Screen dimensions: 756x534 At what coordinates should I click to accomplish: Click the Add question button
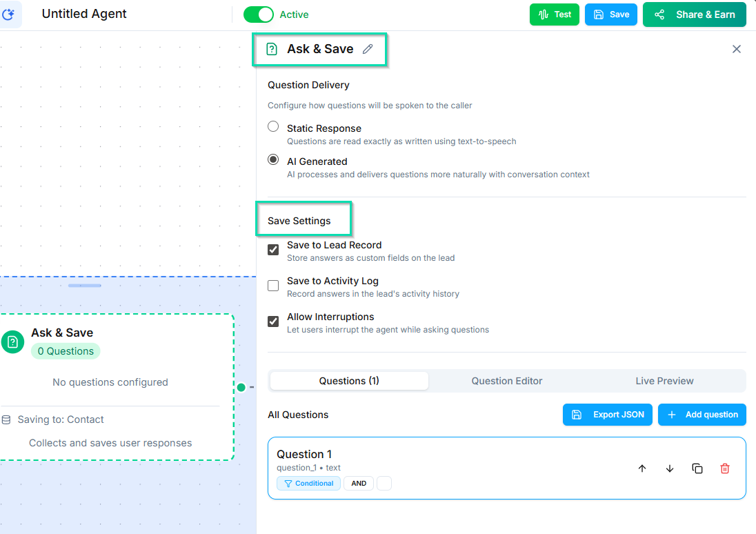tap(702, 415)
